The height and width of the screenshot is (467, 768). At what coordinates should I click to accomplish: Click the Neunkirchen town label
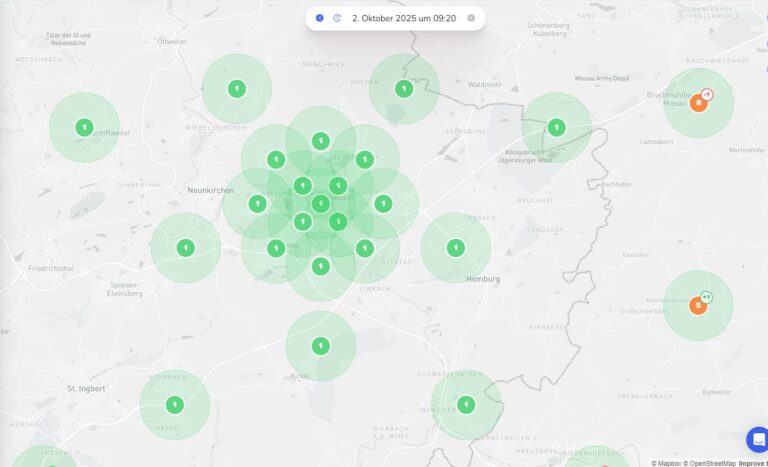click(x=211, y=190)
